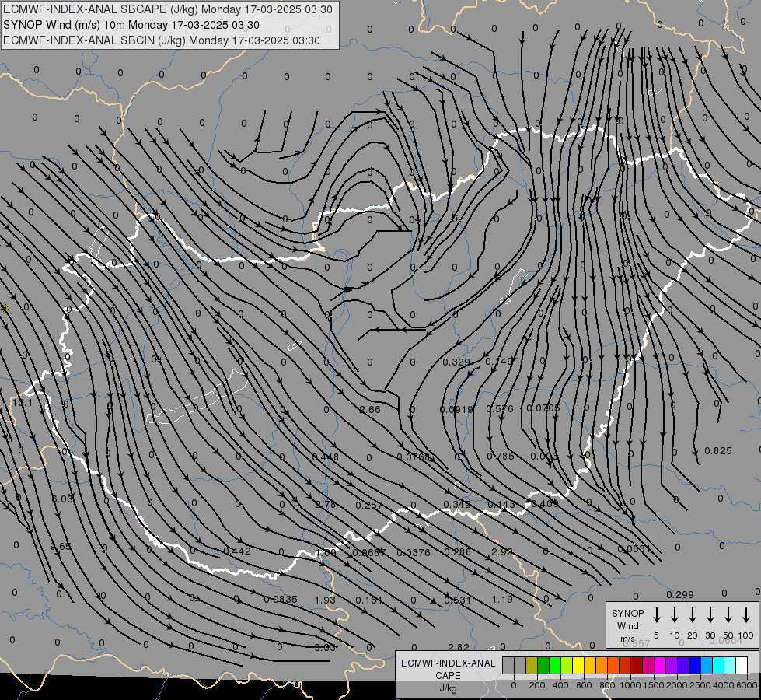Click the map value 2.82
This screenshot has width=761, height=700.
coord(459,648)
